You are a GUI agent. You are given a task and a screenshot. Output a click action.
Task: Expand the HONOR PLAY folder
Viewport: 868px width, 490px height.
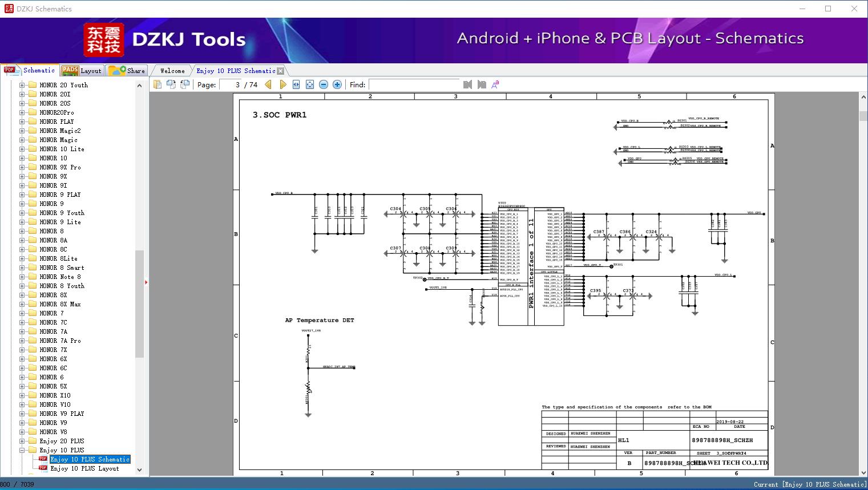[x=22, y=122]
